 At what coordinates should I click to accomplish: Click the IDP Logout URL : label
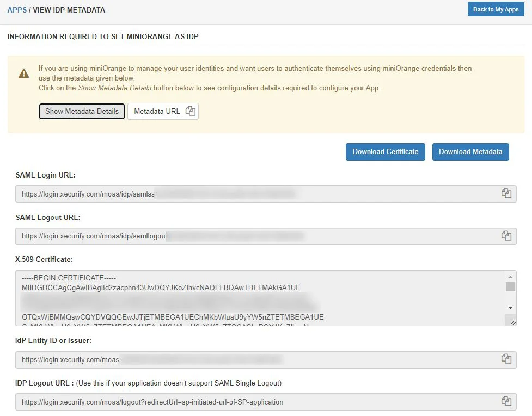(x=45, y=383)
